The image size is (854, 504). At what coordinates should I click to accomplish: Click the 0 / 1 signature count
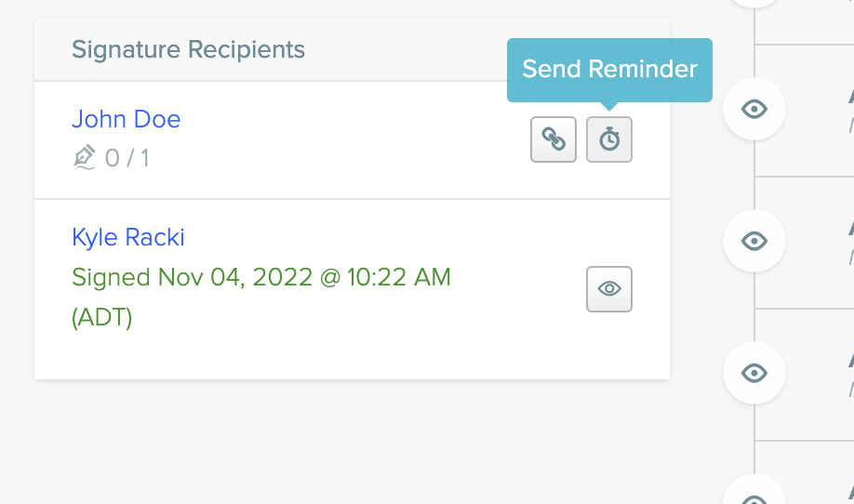[127, 158]
